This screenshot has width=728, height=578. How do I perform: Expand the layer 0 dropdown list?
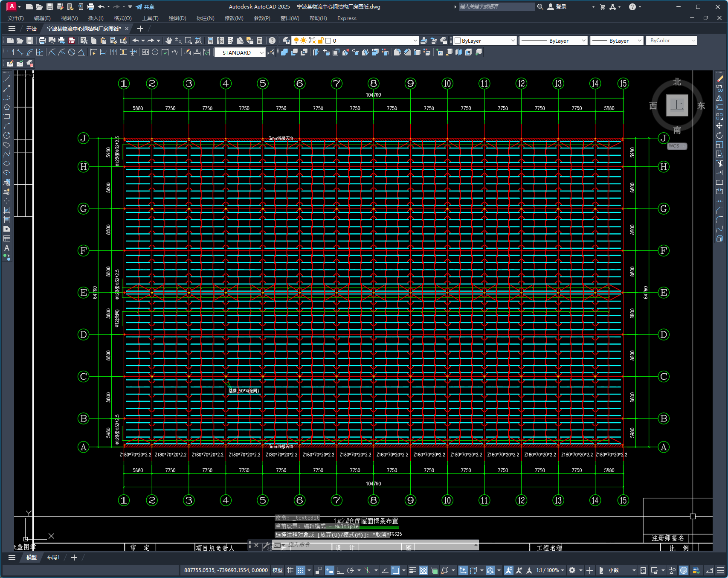tap(415, 41)
